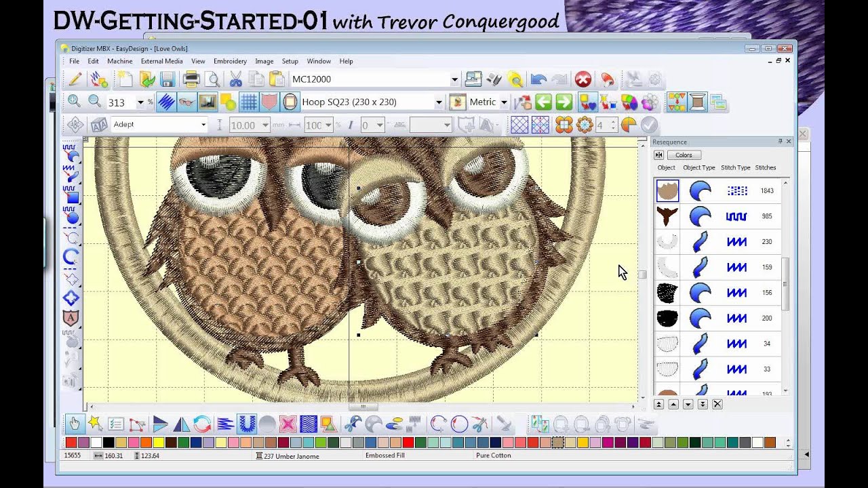Select the 985 stitches bird object row
Image resolution: width=868 pixels, height=488 pixels.
pos(717,216)
